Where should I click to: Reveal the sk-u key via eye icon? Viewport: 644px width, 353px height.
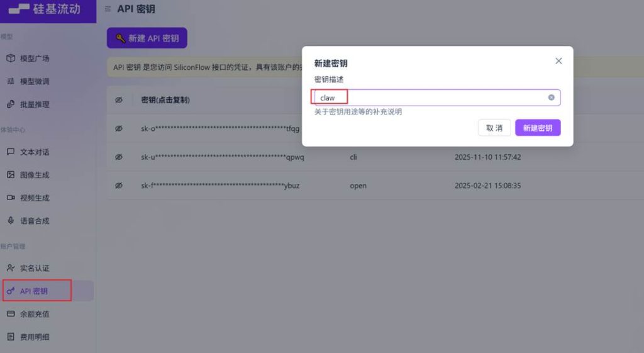pos(119,157)
